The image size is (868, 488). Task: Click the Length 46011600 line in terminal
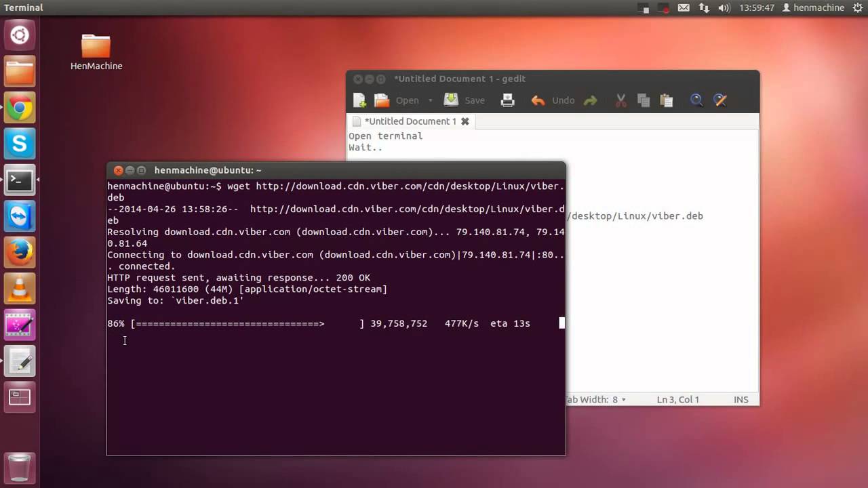[247, 289]
